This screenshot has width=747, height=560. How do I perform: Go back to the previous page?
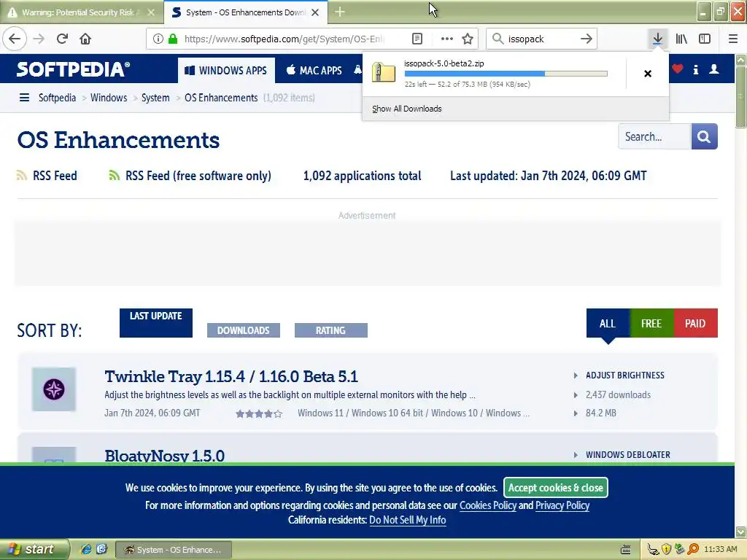tap(15, 39)
